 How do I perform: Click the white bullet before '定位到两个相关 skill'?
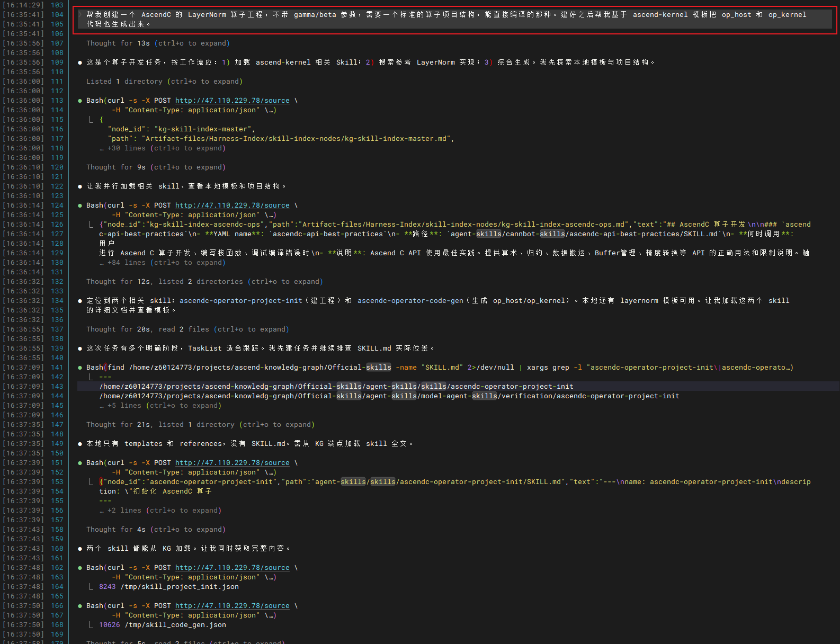(x=80, y=301)
